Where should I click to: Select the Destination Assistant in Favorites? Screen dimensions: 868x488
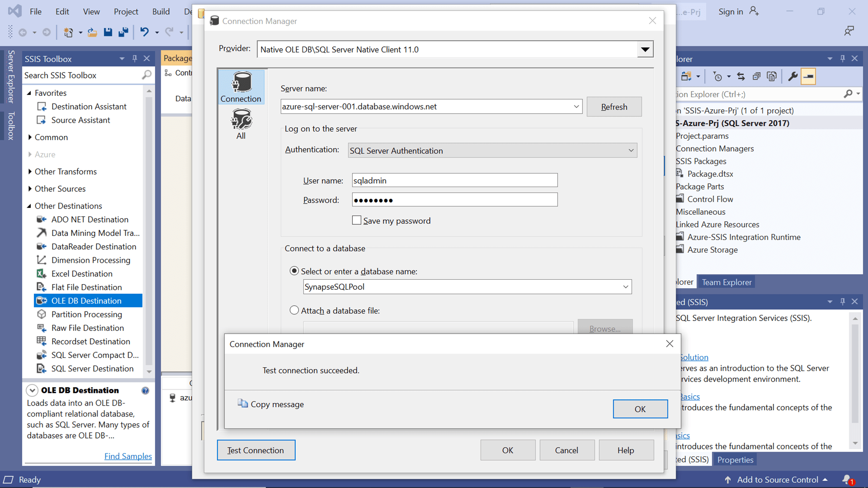point(89,106)
